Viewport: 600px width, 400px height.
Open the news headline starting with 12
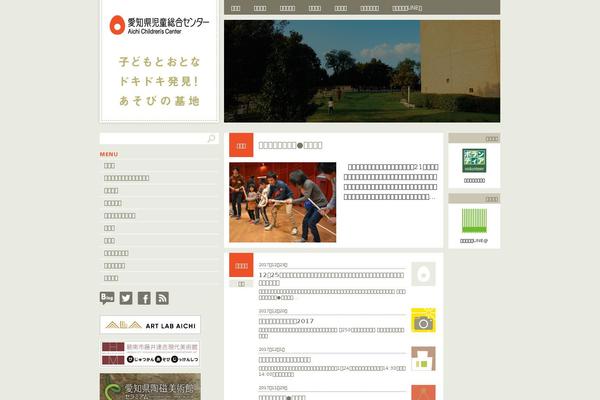331,279
